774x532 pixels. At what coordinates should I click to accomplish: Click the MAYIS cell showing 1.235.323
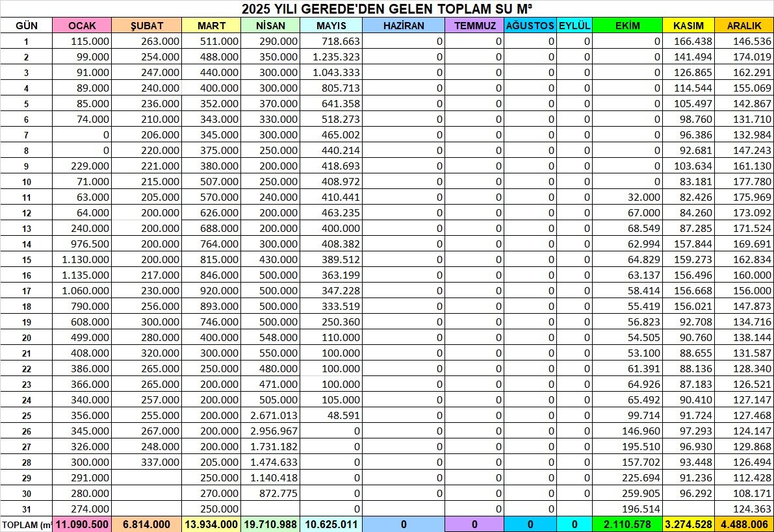tap(331, 57)
